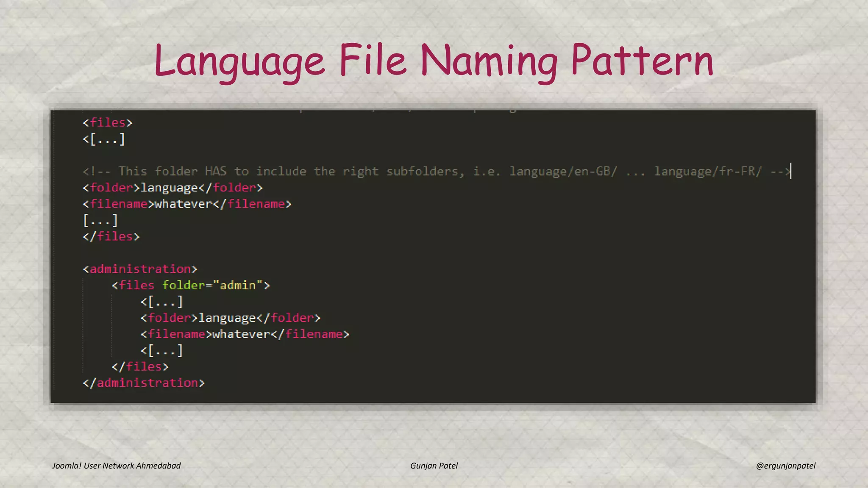This screenshot has width=868, height=488.
Task: Click footer text 'Joomla! User Network Ahmedabad'
Action: coord(116,466)
